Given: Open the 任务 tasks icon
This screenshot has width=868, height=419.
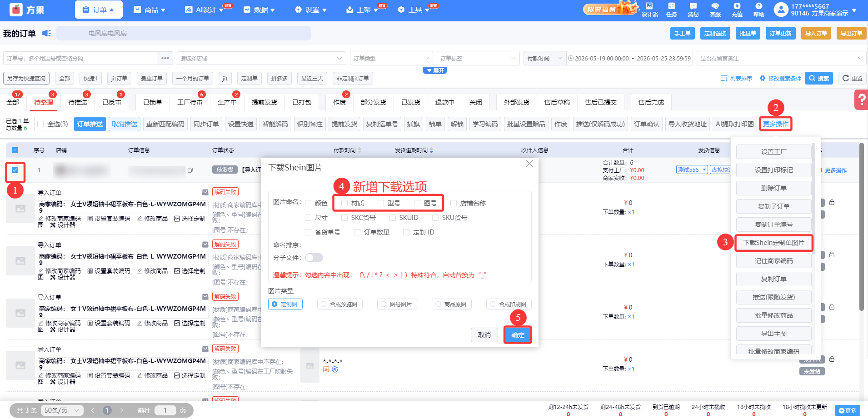Looking at the screenshot, I should click(671, 9).
